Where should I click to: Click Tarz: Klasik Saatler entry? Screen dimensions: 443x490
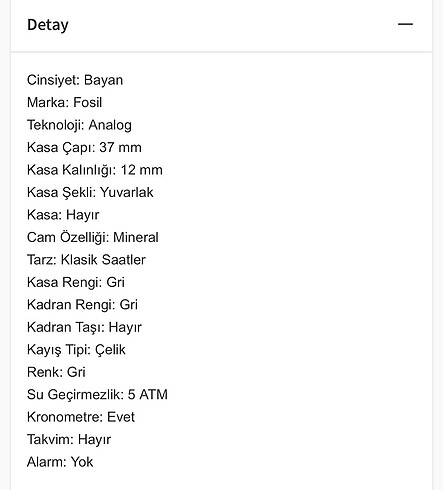[x=86, y=260]
